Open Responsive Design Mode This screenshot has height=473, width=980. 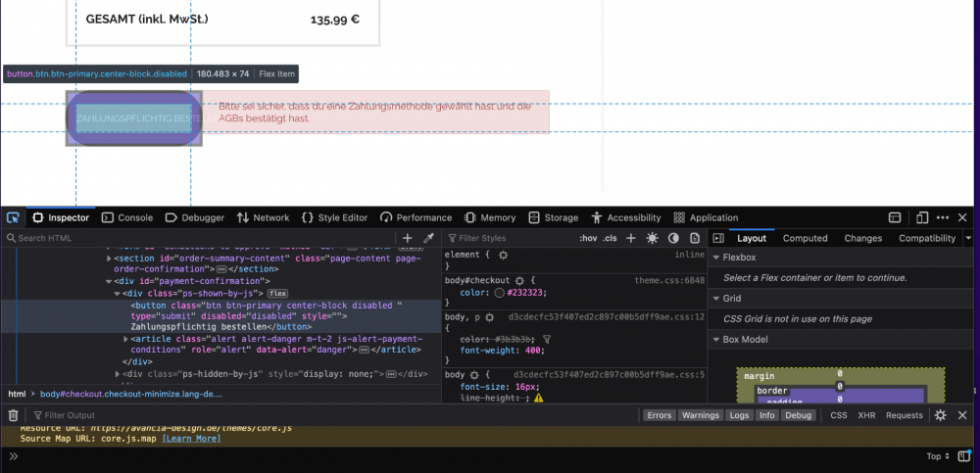click(x=922, y=217)
